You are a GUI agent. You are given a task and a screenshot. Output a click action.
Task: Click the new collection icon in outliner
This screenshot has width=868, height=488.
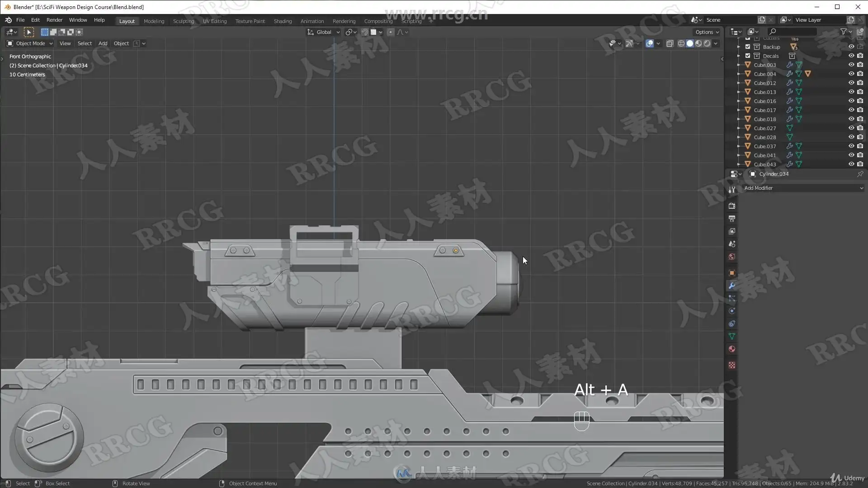pos(860,32)
